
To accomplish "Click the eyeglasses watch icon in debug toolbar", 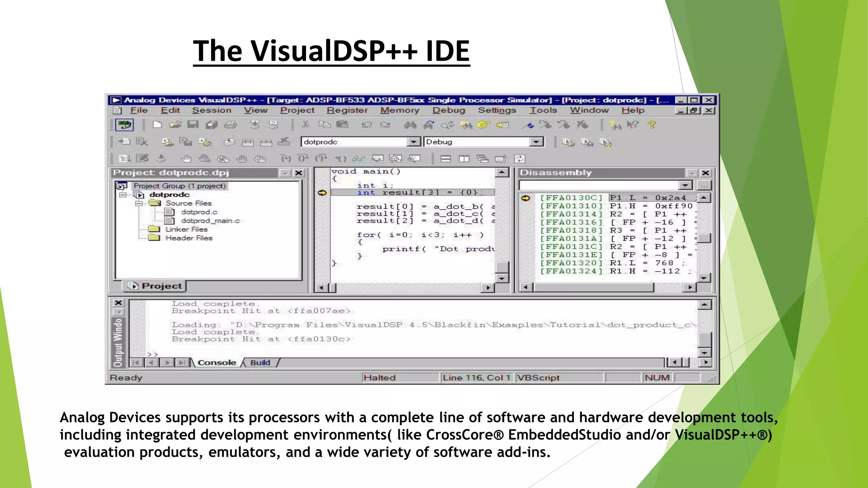I will [x=358, y=159].
